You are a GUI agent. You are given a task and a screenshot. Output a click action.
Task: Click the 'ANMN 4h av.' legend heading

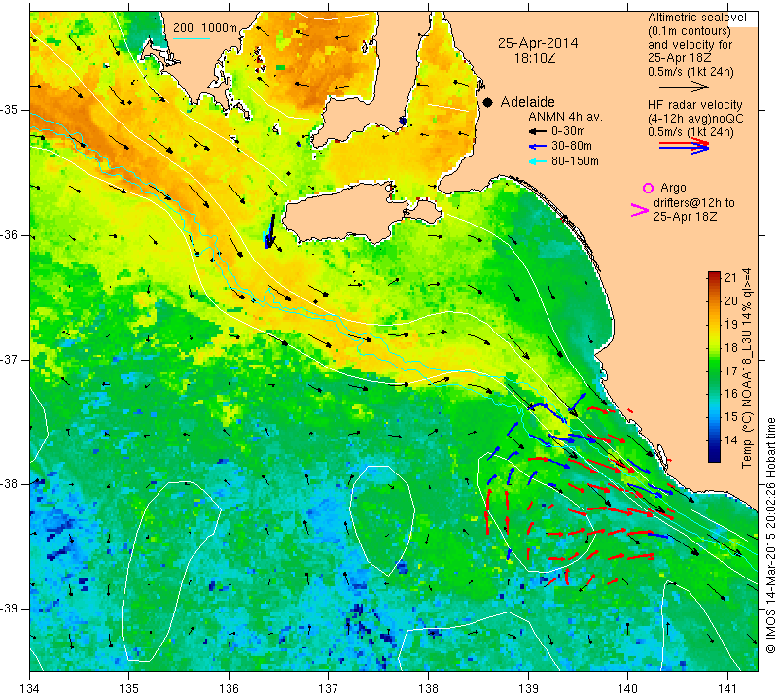coord(565,117)
